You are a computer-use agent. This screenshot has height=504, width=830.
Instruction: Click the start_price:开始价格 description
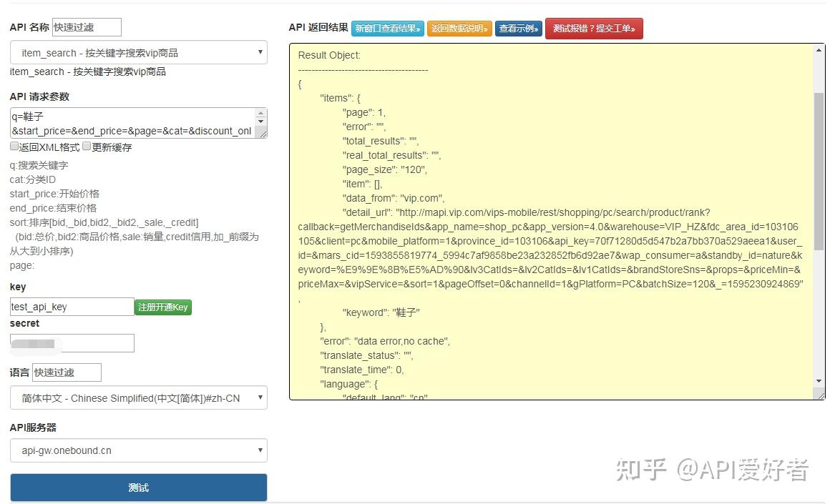[x=54, y=194]
